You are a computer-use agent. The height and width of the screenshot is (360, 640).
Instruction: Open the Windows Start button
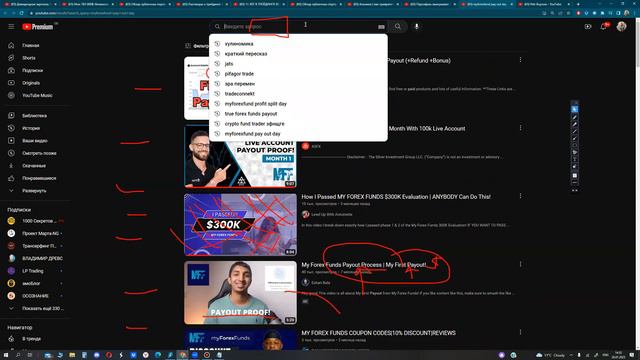tap(6, 355)
